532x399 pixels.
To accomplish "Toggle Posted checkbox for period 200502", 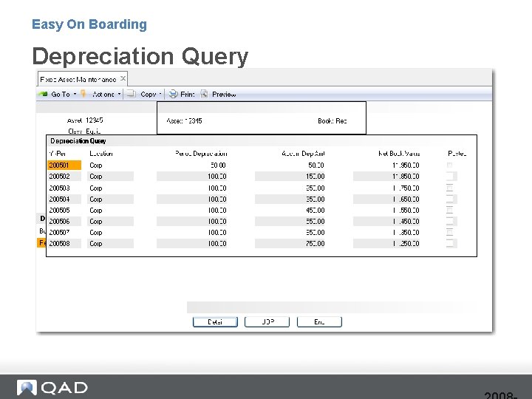I will 449,176.
